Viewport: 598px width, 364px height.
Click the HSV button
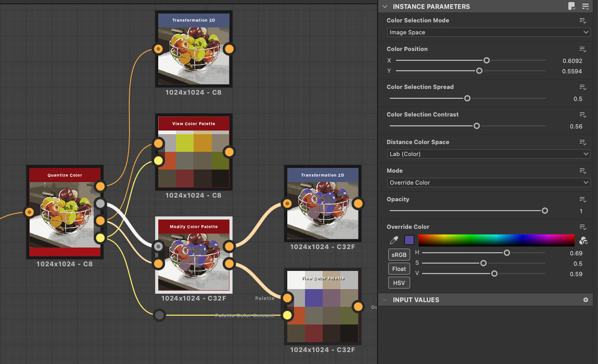click(x=399, y=282)
